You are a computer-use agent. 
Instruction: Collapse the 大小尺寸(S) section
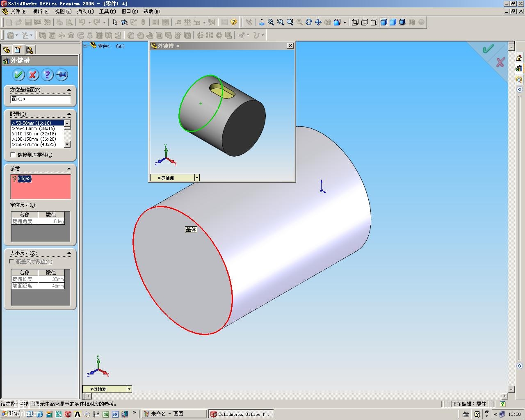[x=69, y=253]
